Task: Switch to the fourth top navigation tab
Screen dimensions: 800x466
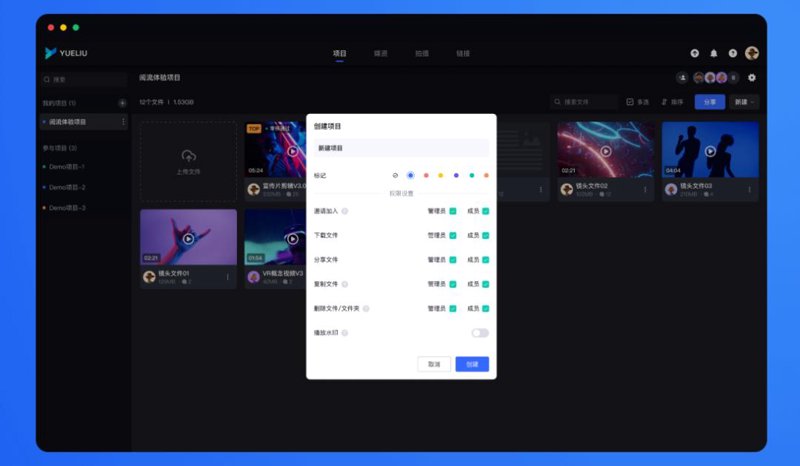Action: [463, 53]
